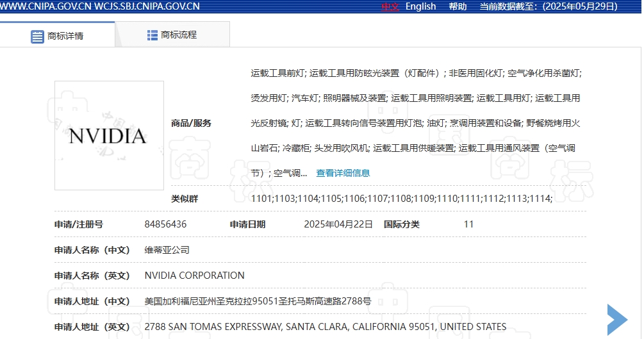The width and height of the screenshot is (644, 339).
Task: Click the NVIDIA trademark image
Action: tap(109, 136)
